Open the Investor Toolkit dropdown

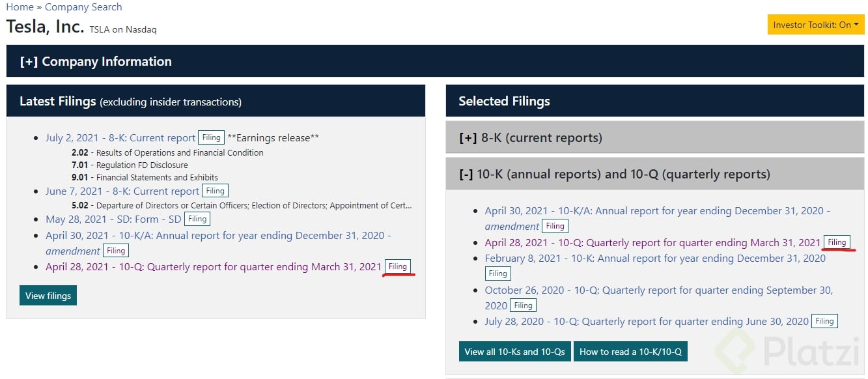(815, 25)
